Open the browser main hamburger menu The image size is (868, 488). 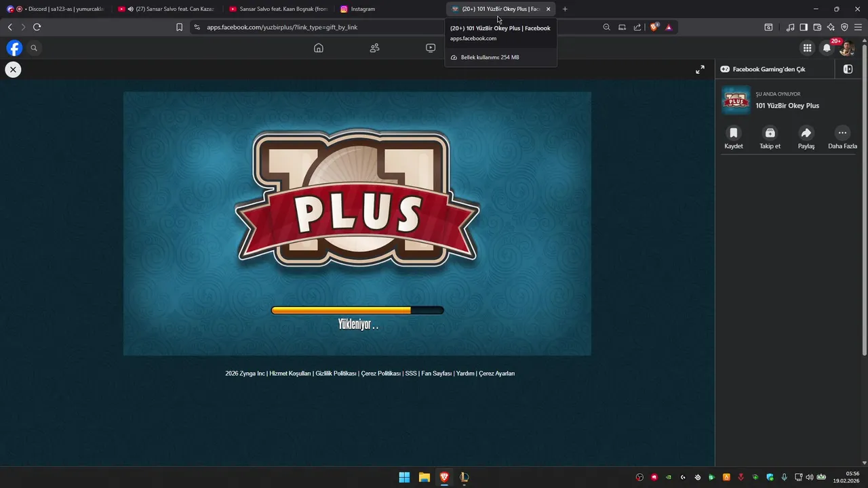pyautogui.click(x=858, y=27)
